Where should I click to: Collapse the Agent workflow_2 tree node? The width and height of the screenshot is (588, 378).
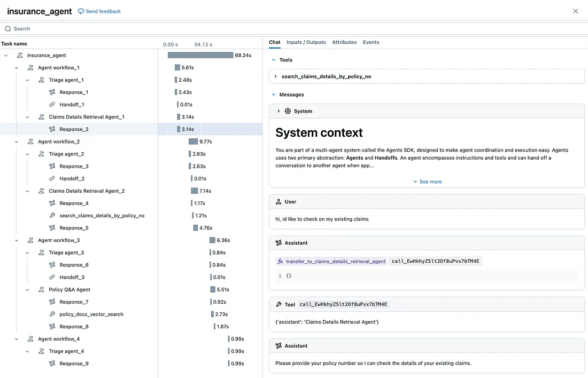(17, 141)
